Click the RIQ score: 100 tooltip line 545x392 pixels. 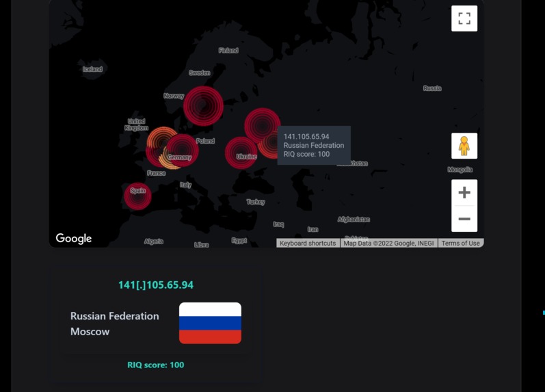click(x=306, y=154)
